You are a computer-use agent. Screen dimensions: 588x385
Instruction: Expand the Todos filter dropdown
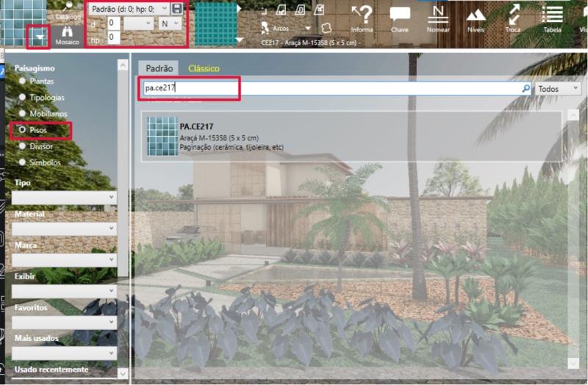pos(558,88)
